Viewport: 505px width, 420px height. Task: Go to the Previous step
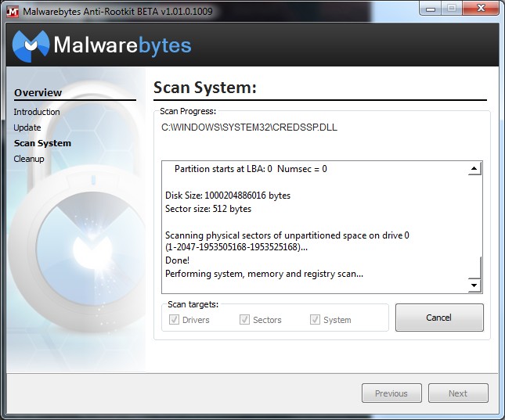[391, 393]
